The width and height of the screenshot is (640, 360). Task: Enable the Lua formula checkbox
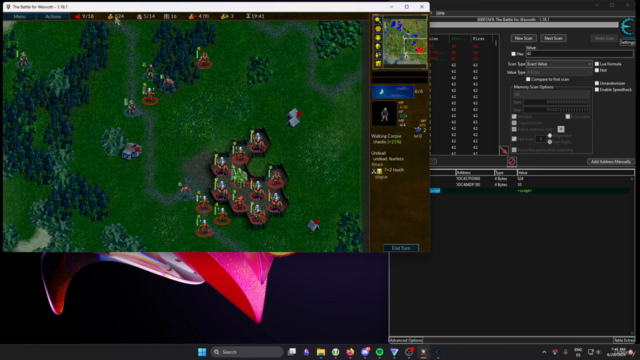597,64
